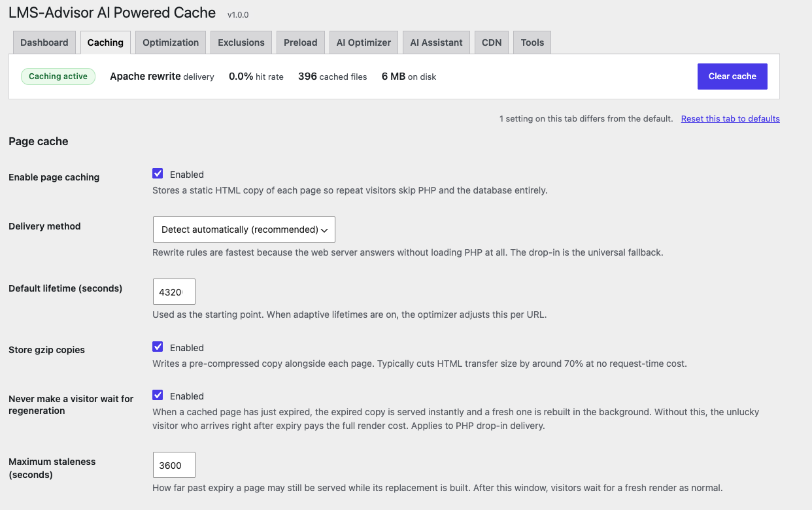Click the Caching active status badge
The image size is (812, 510).
[58, 76]
